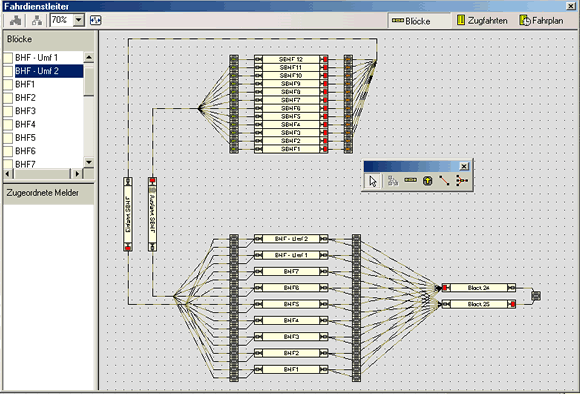Select the yellow arrow octagon tool
Image resolution: width=580 pixels, height=394 pixels.
pyautogui.click(x=428, y=181)
